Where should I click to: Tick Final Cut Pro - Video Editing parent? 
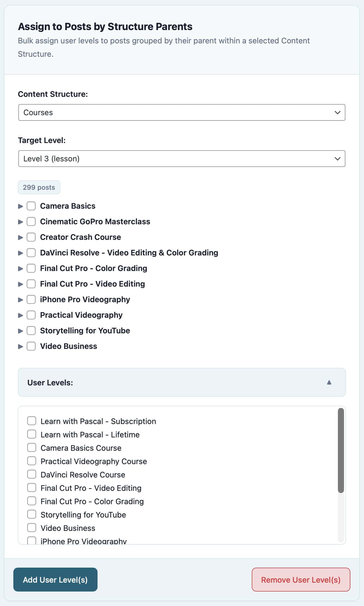point(31,284)
